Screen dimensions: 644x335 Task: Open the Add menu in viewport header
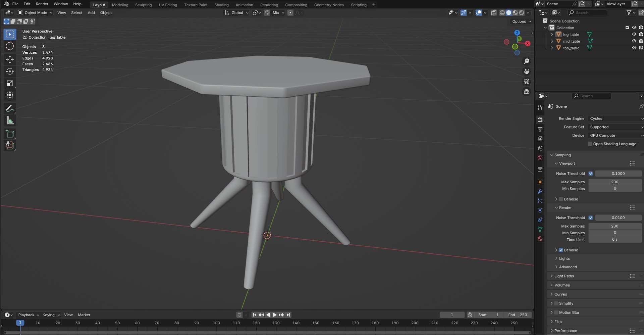[x=91, y=13]
